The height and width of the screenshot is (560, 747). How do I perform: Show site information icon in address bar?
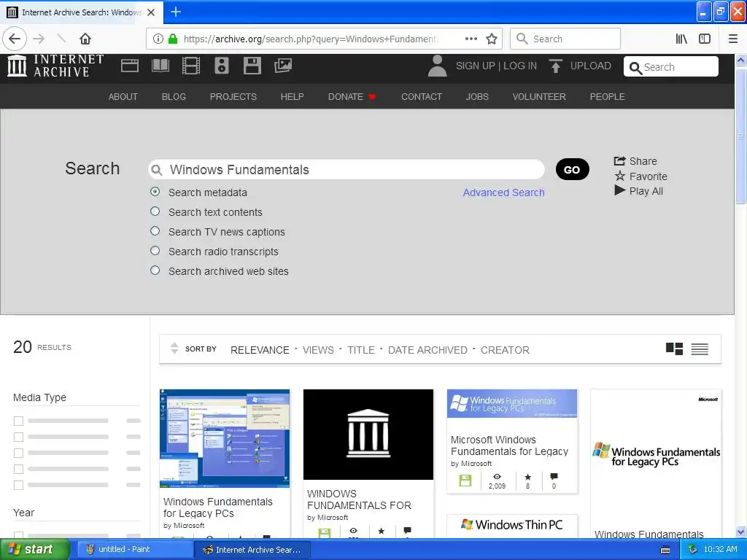[x=158, y=39]
